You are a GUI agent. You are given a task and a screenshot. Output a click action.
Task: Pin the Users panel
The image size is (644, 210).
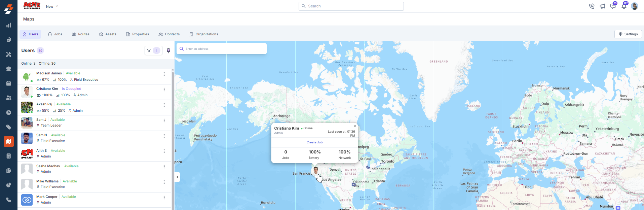pyautogui.click(x=168, y=50)
